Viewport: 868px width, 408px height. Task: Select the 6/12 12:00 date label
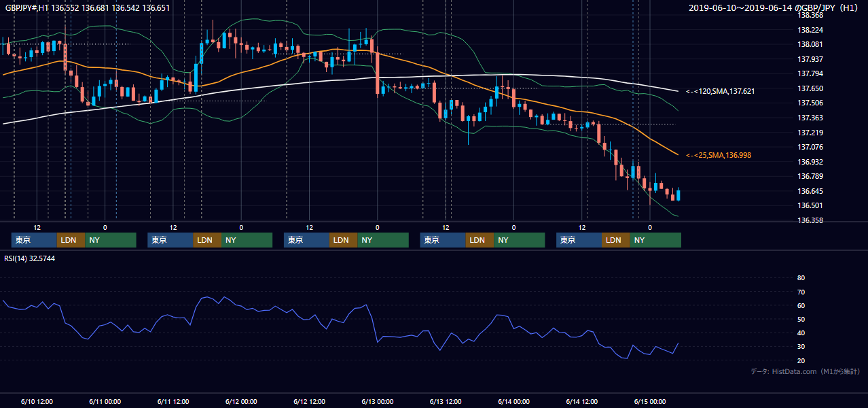click(310, 402)
